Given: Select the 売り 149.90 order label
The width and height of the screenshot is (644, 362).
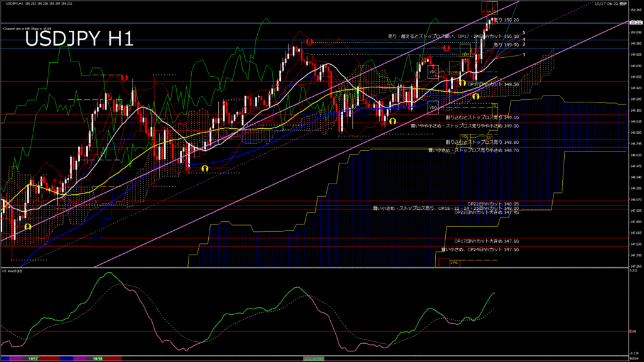Looking at the screenshot, I should (x=506, y=45).
